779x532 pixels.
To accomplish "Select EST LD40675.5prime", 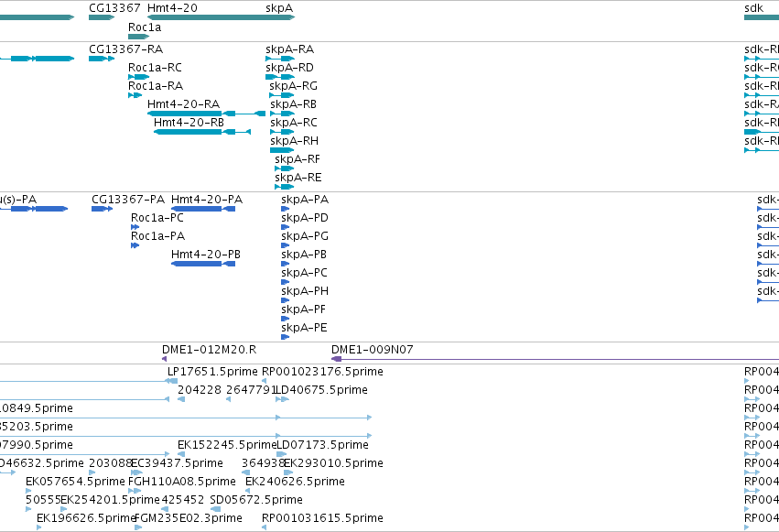I will click(322, 390).
